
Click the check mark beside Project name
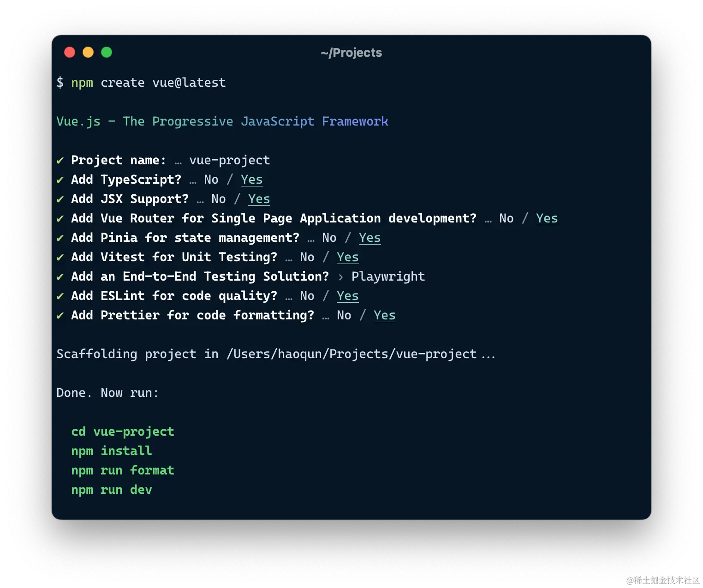click(60, 161)
